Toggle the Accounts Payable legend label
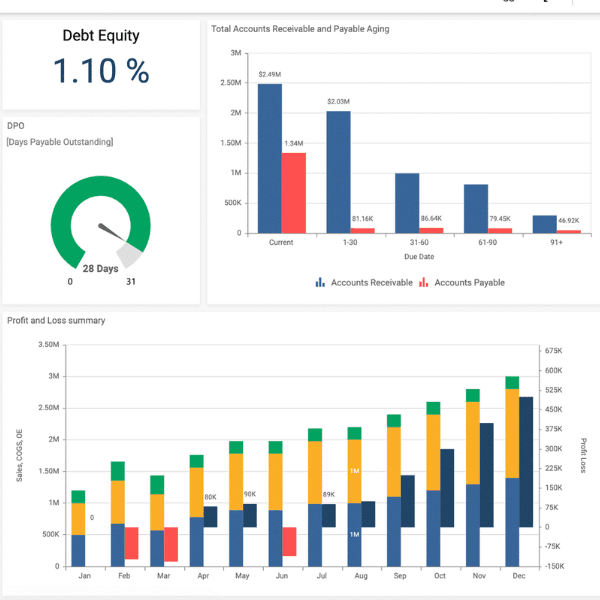600x600 pixels. tap(469, 283)
